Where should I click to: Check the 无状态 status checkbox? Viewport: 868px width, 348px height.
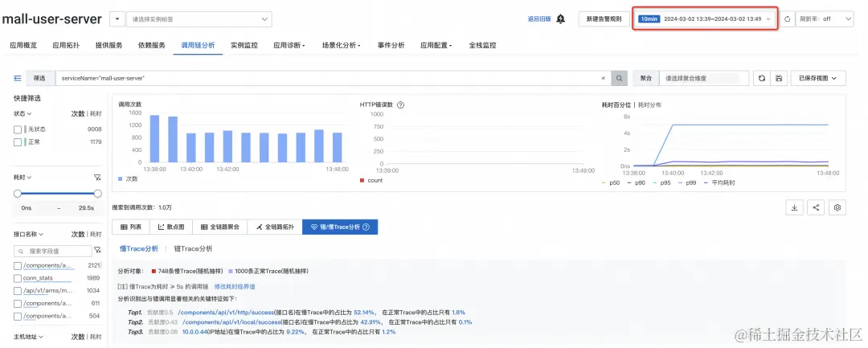coord(18,129)
